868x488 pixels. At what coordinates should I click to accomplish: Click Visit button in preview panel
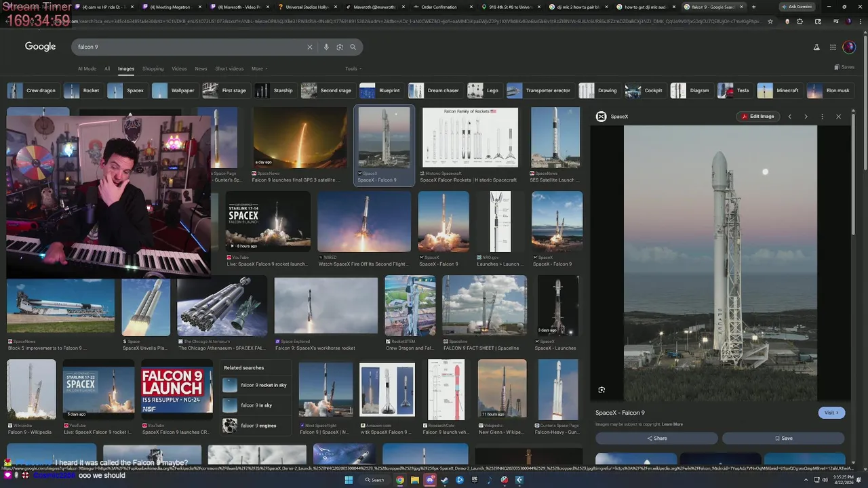coord(831,413)
